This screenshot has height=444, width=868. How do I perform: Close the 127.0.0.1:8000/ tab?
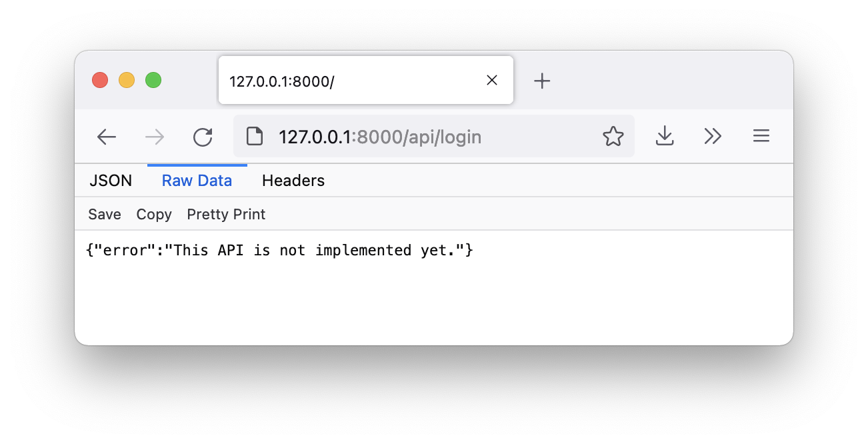point(492,81)
